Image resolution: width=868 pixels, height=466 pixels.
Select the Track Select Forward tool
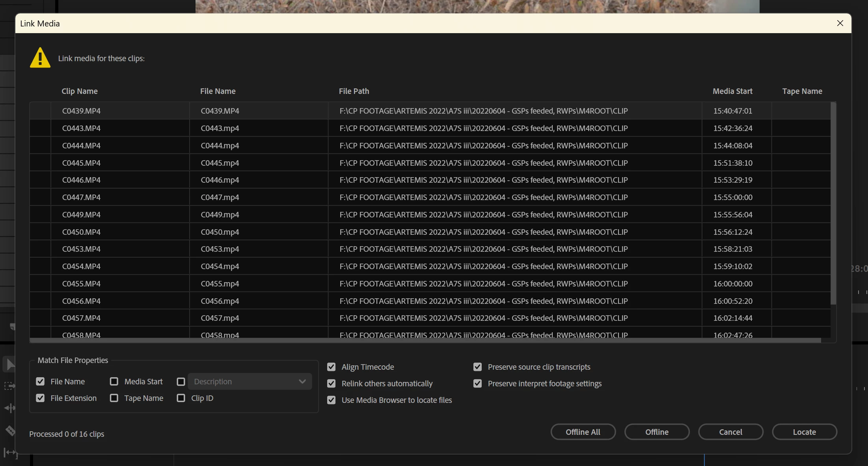point(9,386)
